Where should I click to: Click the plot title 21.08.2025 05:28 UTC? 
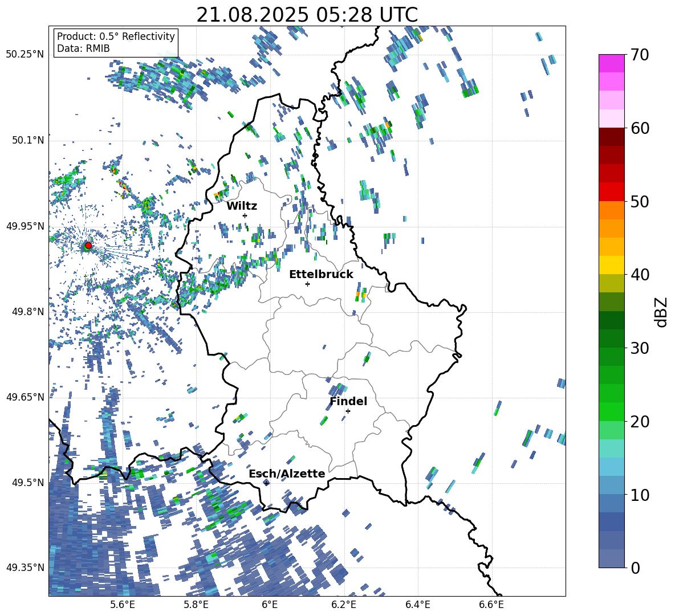pyautogui.click(x=307, y=15)
